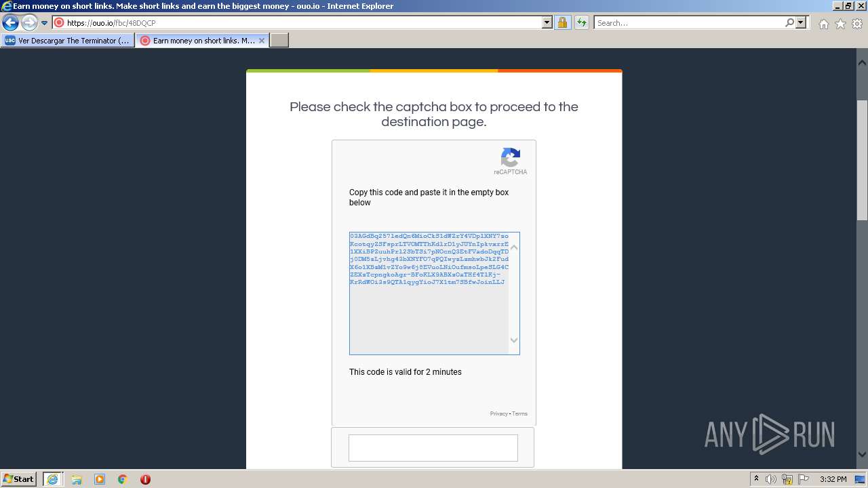Expand the address bar autocomplete dropdown
This screenshot has width=868, height=488.
pyautogui.click(x=547, y=23)
